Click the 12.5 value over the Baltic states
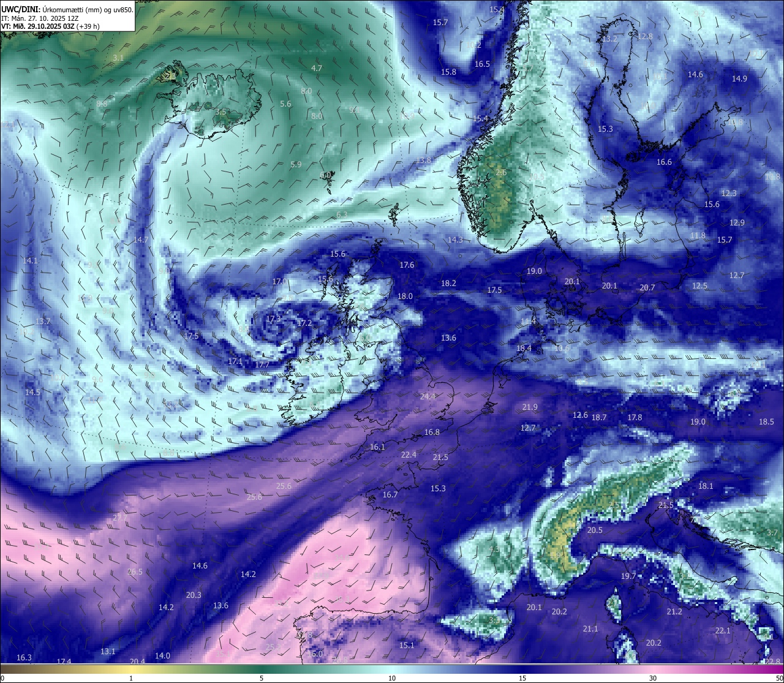 699,285
